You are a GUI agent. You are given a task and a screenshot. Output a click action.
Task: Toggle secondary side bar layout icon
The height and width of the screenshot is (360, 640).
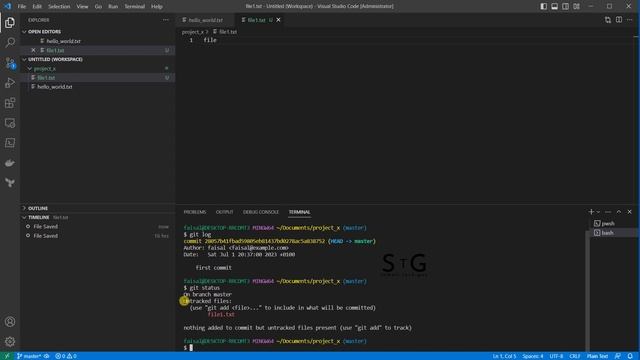pos(565,6)
